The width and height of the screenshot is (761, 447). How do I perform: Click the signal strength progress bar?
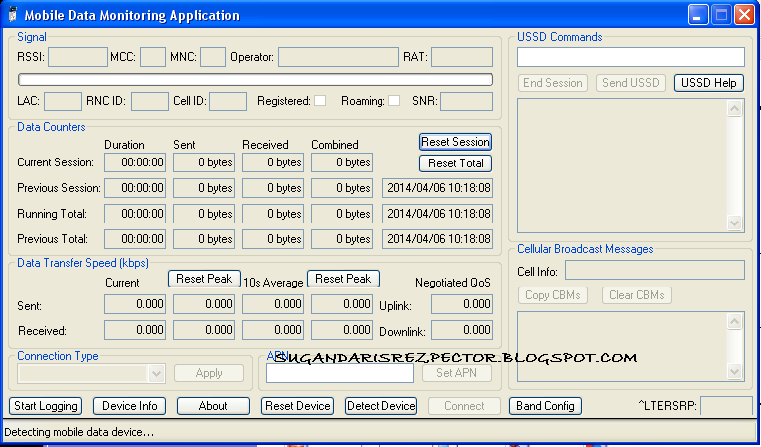click(x=255, y=80)
